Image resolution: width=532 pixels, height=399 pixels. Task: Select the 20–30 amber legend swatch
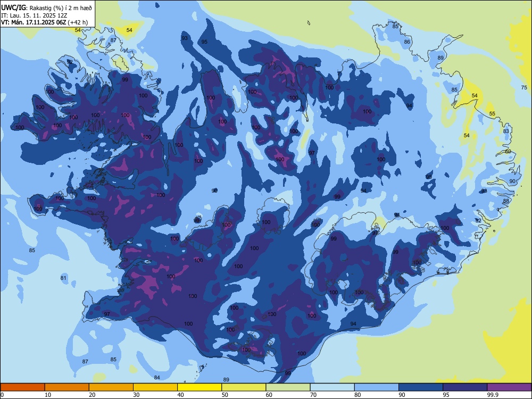point(111,387)
